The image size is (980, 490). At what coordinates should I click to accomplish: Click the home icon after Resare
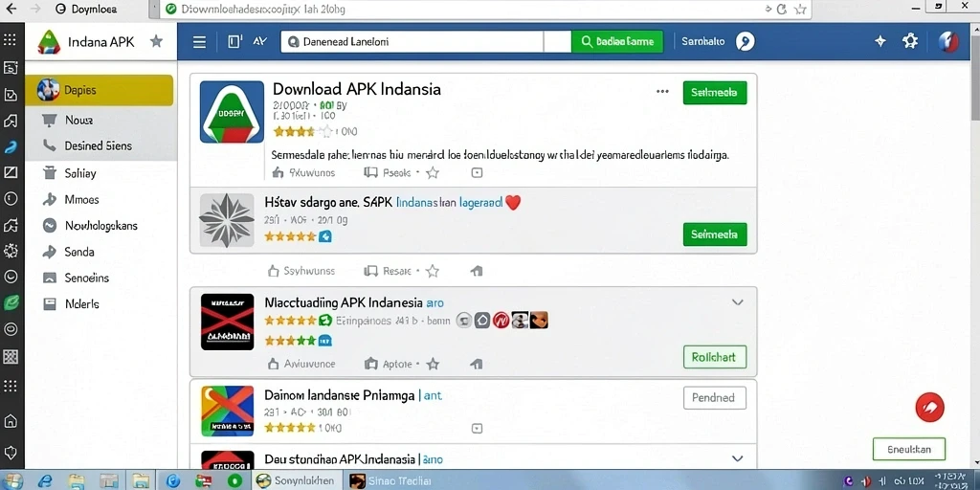pos(477,271)
